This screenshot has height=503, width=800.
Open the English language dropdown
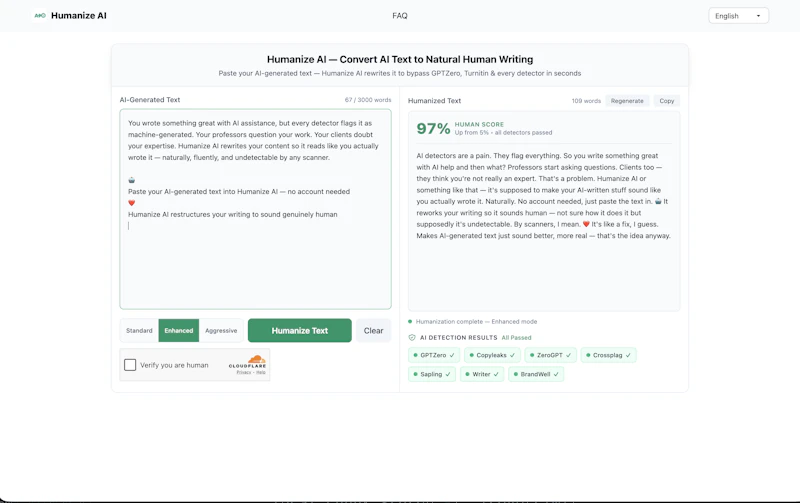click(x=738, y=16)
